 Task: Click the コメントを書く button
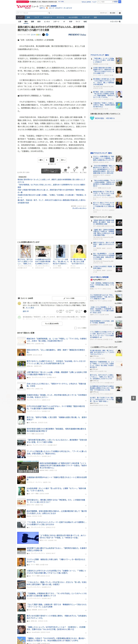[69, 298]
